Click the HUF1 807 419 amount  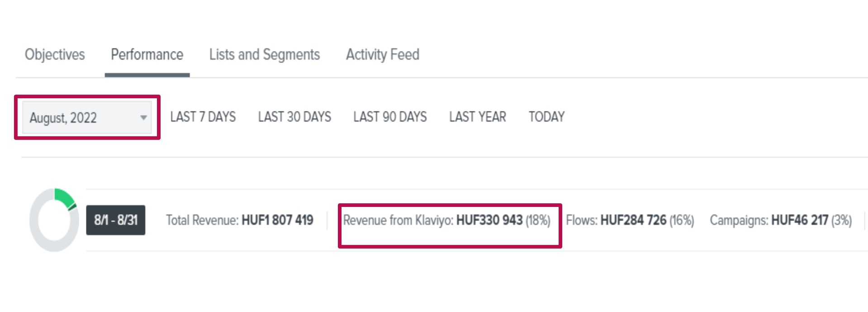(x=277, y=221)
